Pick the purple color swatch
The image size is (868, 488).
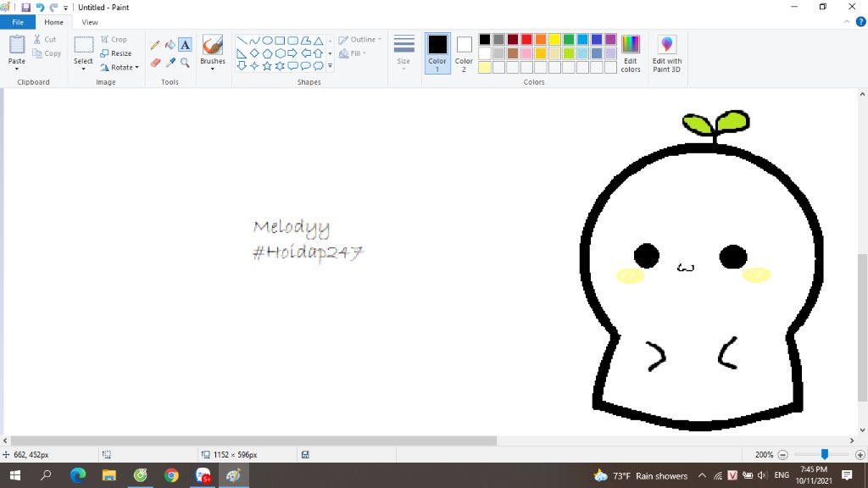(x=610, y=39)
